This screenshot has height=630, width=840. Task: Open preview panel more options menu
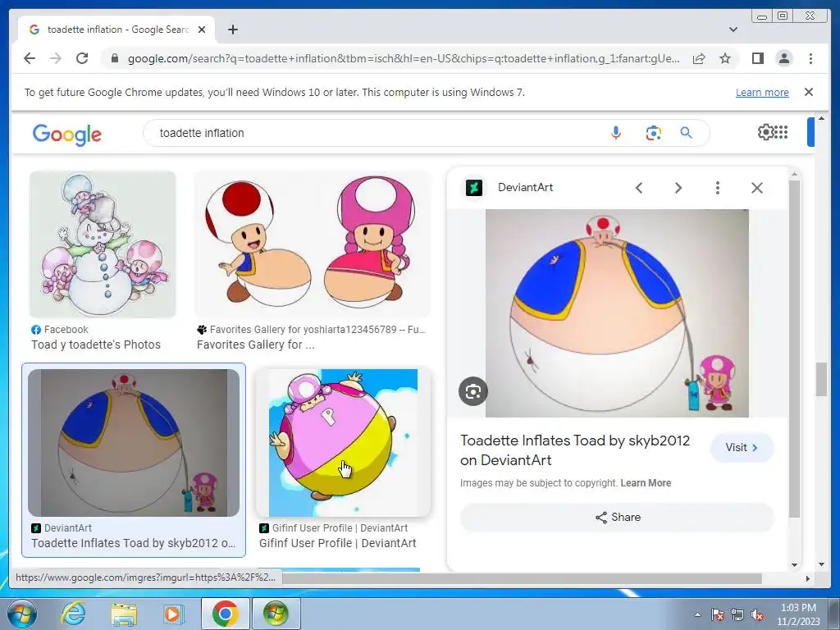click(717, 188)
